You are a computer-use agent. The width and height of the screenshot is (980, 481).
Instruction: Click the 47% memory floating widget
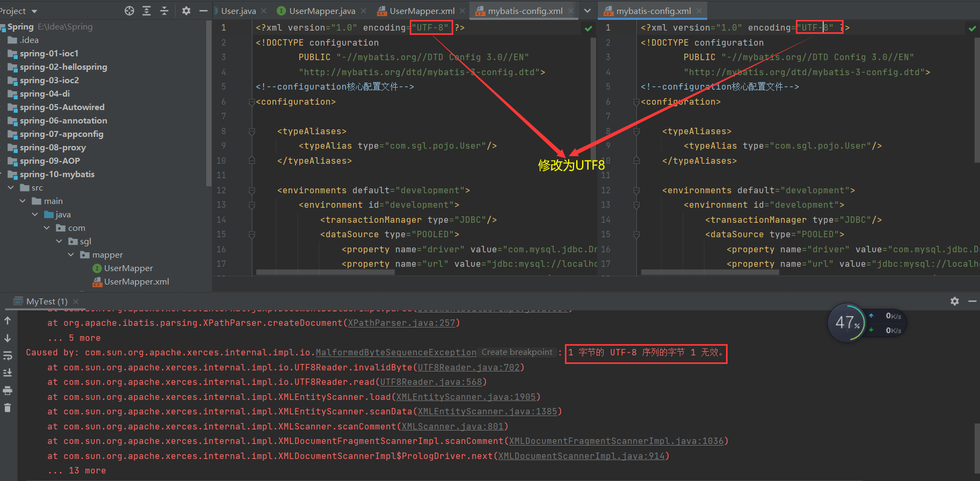[x=847, y=323]
